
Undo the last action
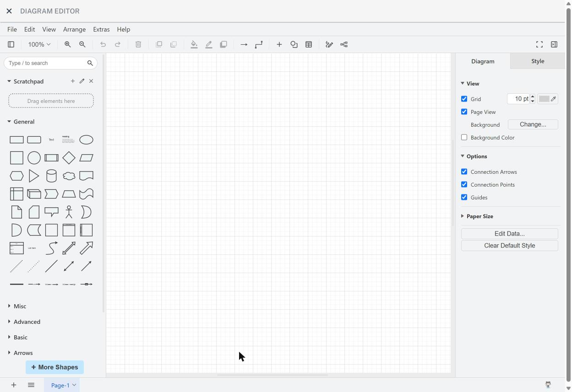pos(103,44)
